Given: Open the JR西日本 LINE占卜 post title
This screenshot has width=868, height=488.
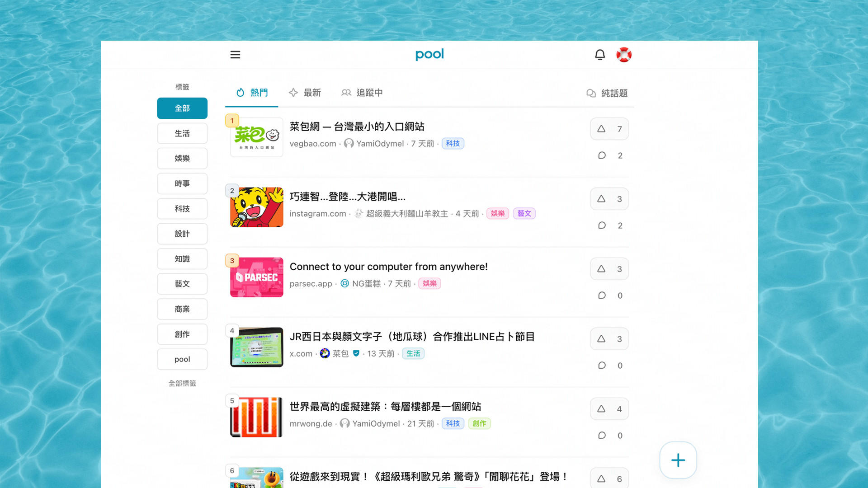Looking at the screenshot, I should [412, 337].
